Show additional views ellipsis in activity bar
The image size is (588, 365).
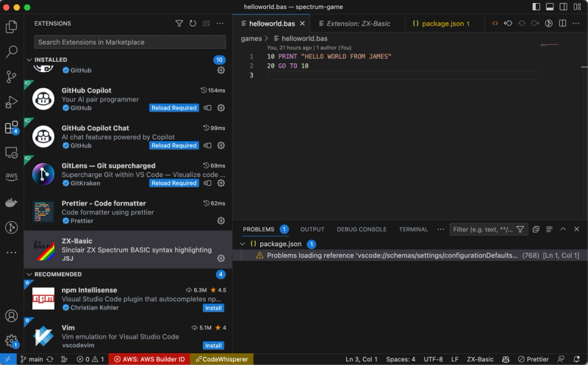pyautogui.click(x=11, y=253)
